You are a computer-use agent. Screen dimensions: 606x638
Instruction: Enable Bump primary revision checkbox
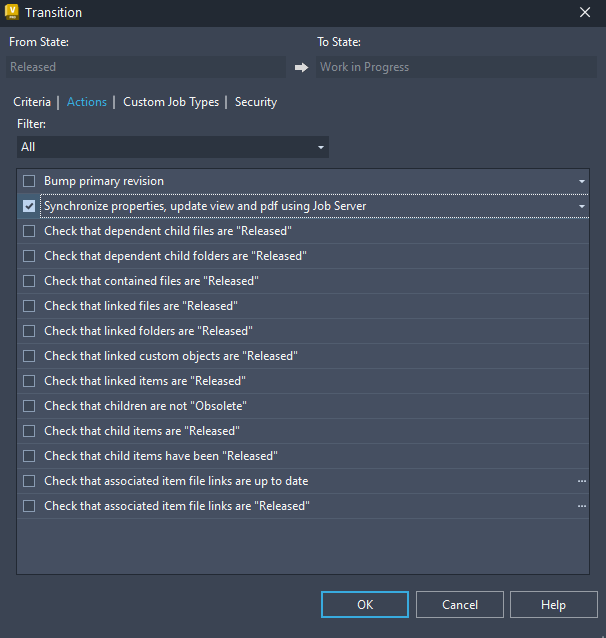pyautogui.click(x=29, y=181)
